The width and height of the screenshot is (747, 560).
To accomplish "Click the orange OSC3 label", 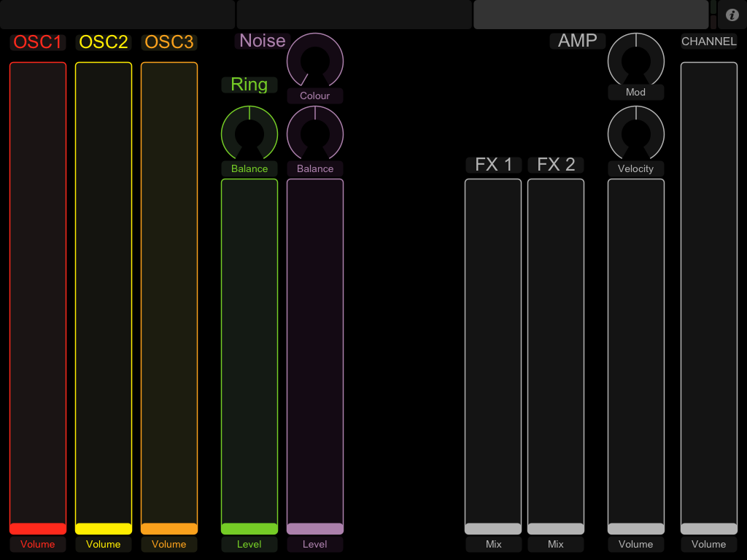I will point(169,42).
